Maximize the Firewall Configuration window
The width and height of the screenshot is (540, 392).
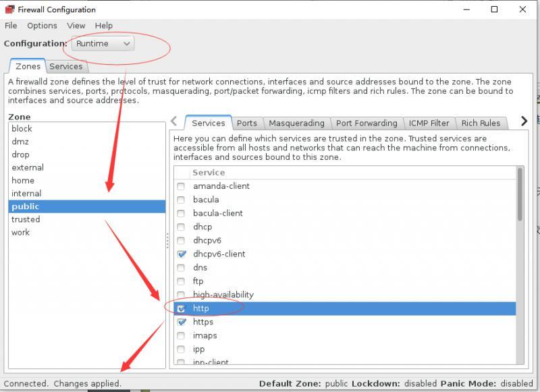pos(494,9)
